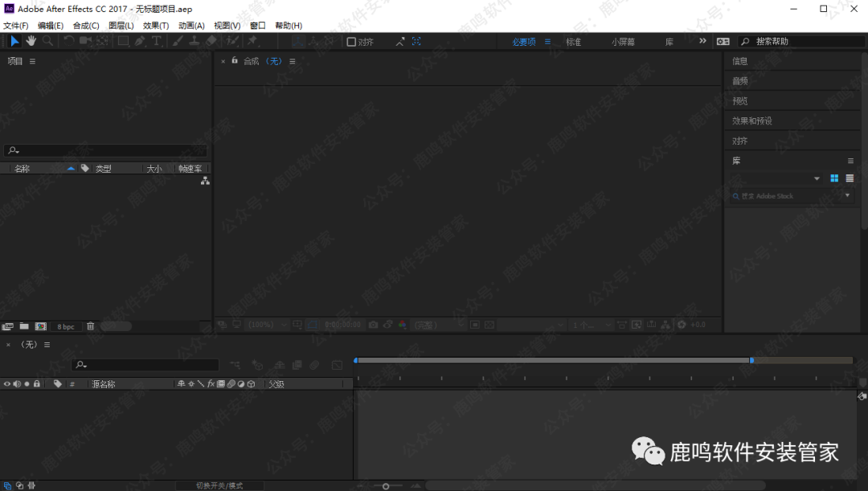Open project flowchart view icon
The image size is (868, 491).
[205, 182]
